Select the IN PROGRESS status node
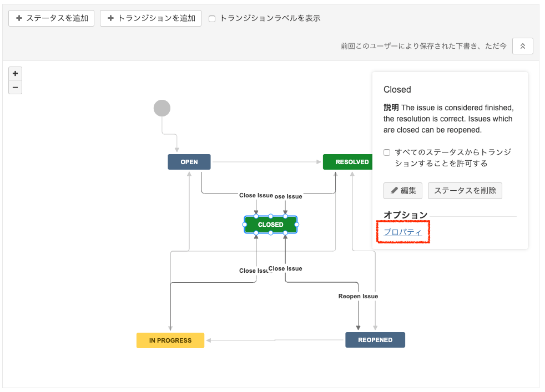545x392 pixels. [x=170, y=340]
